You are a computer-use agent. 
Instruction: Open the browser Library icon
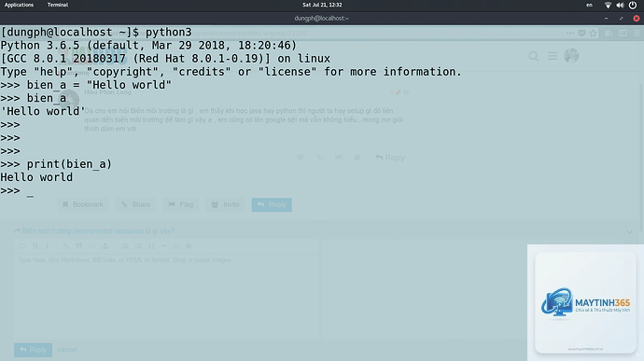click(x=609, y=33)
